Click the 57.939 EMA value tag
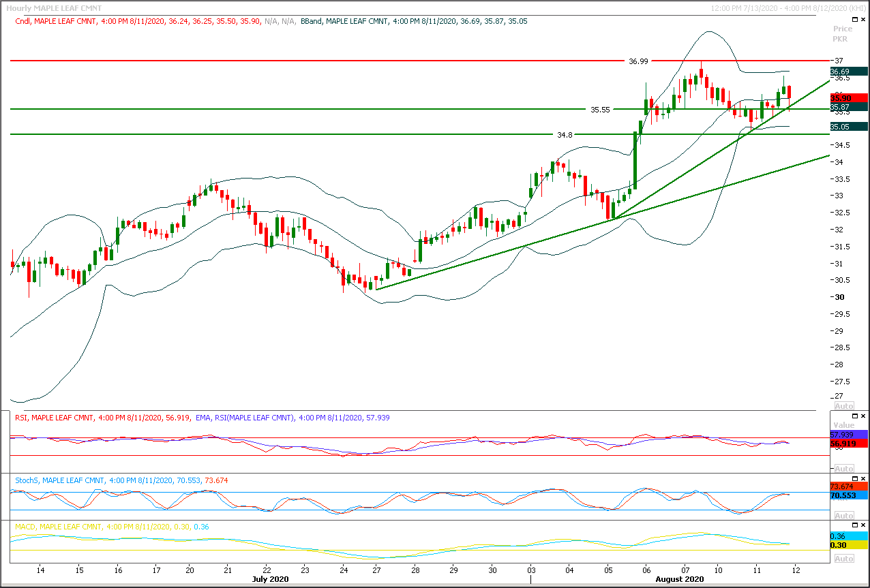Viewport: 870px width, 588px height. (x=848, y=434)
